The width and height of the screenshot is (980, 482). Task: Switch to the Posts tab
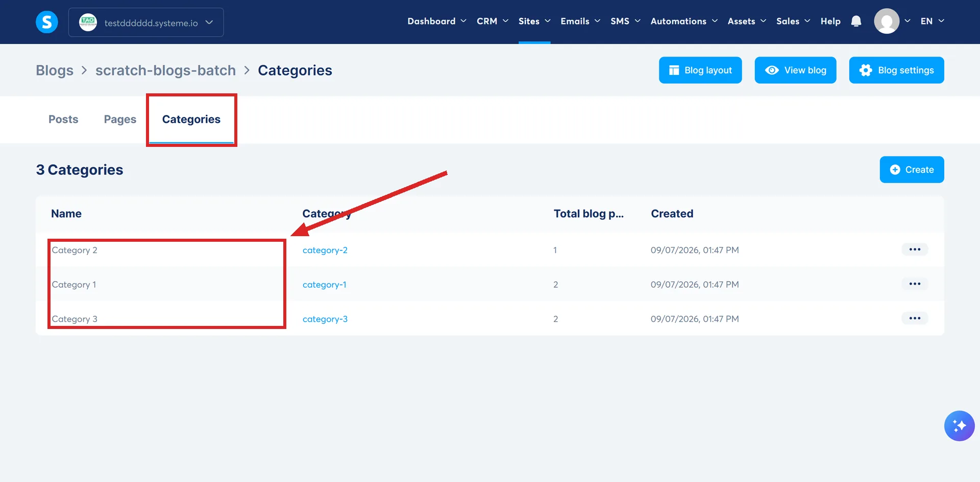(x=63, y=119)
